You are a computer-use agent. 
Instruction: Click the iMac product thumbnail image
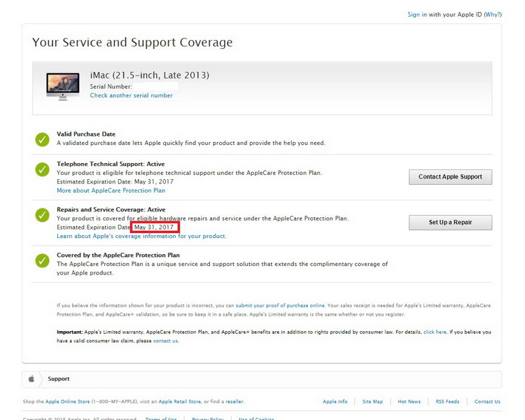(63, 85)
